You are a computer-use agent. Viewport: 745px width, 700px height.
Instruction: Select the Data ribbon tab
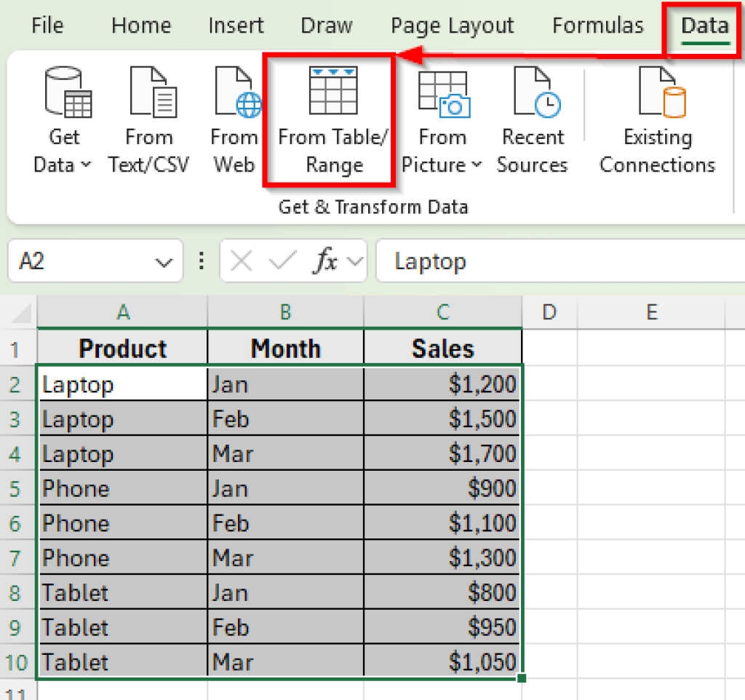point(704,25)
